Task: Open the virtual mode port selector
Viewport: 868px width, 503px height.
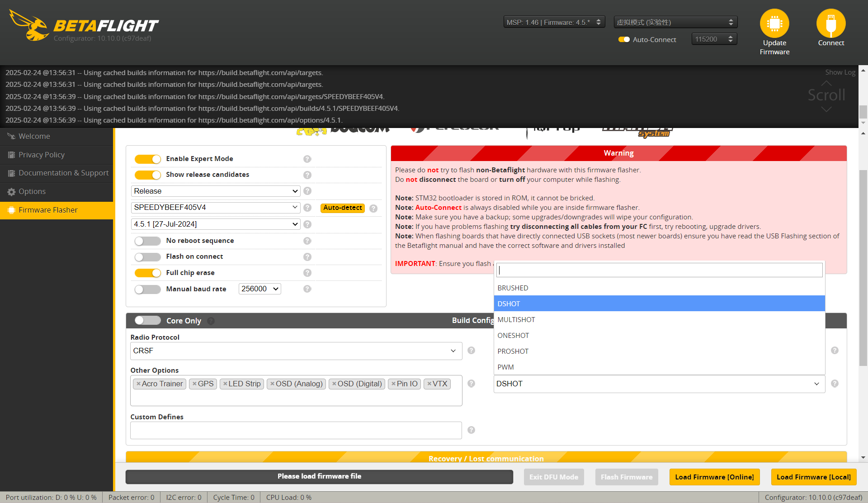Action: 675,22
